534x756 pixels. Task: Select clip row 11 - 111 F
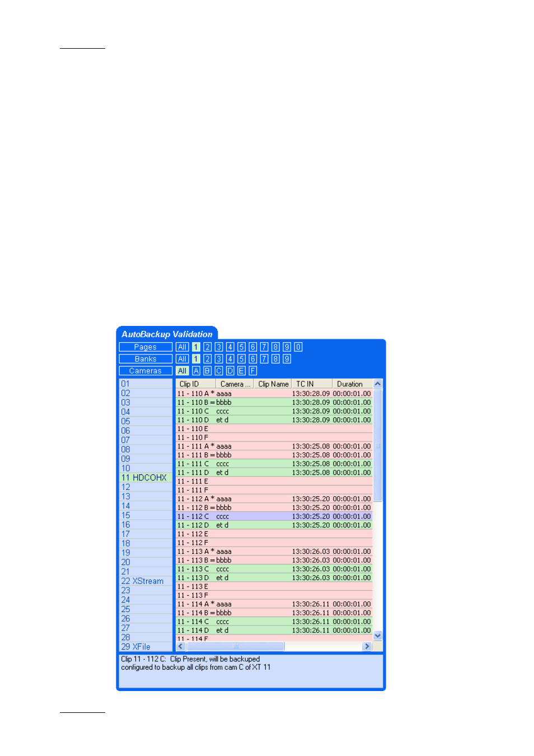coord(274,490)
